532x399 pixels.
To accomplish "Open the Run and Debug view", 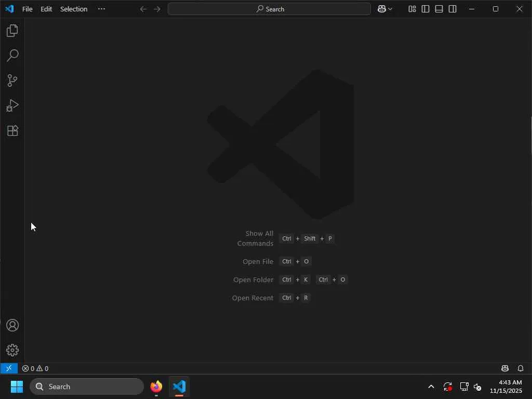I will pos(12,105).
